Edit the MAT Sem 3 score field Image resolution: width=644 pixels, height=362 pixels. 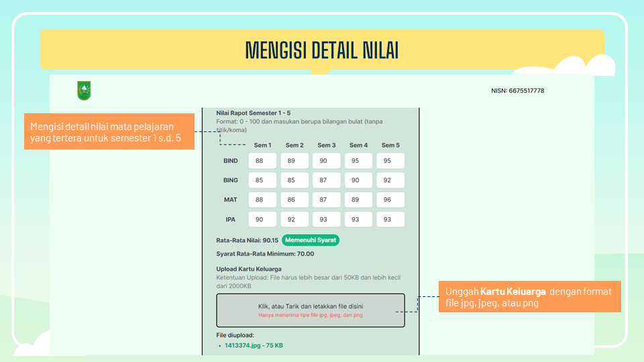[x=327, y=200]
